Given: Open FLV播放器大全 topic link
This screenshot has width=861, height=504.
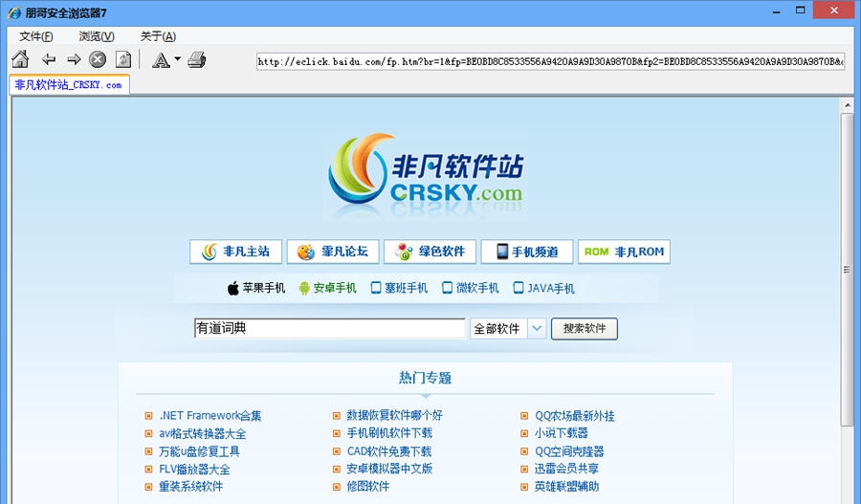Looking at the screenshot, I should [x=194, y=469].
